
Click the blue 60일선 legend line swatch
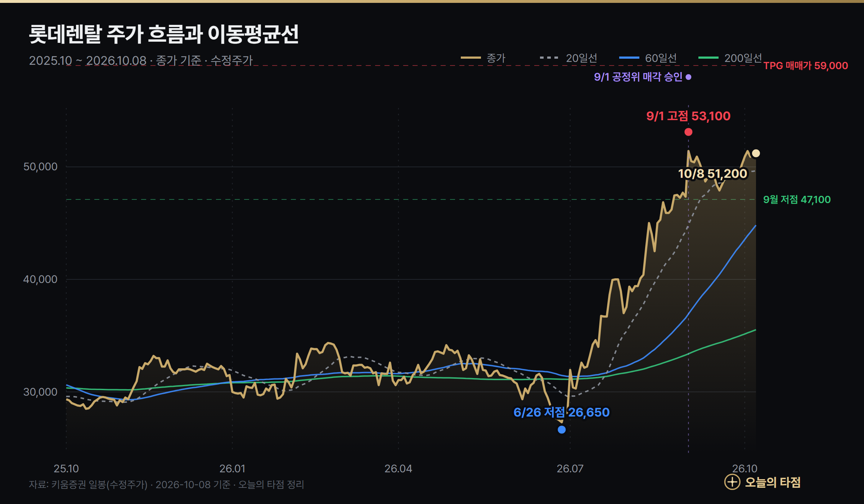(629, 58)
